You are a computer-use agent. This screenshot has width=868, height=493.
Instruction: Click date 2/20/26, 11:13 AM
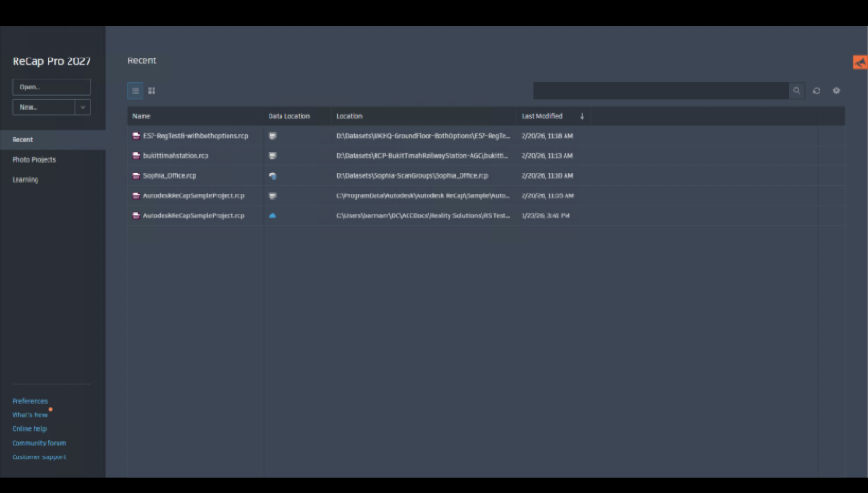point(547,155)
